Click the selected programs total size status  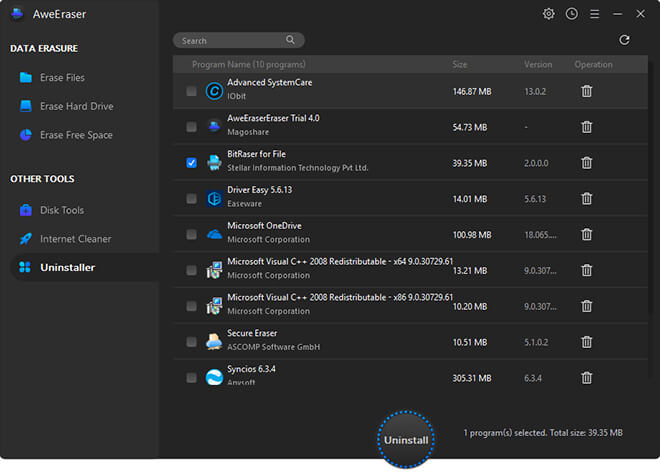[x=543, y=433]
